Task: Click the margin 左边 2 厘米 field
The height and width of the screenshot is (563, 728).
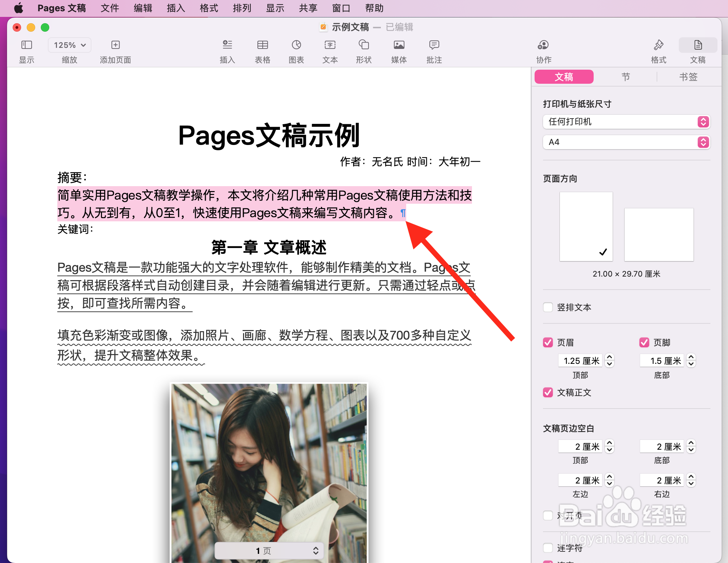Action: pos(580,480)
